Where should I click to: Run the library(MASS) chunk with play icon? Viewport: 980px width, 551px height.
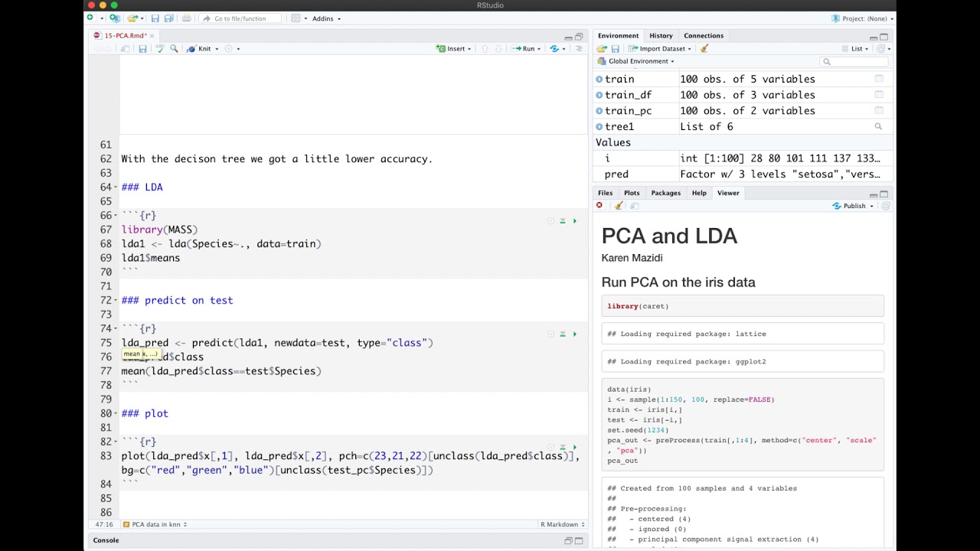click(575, 221)
